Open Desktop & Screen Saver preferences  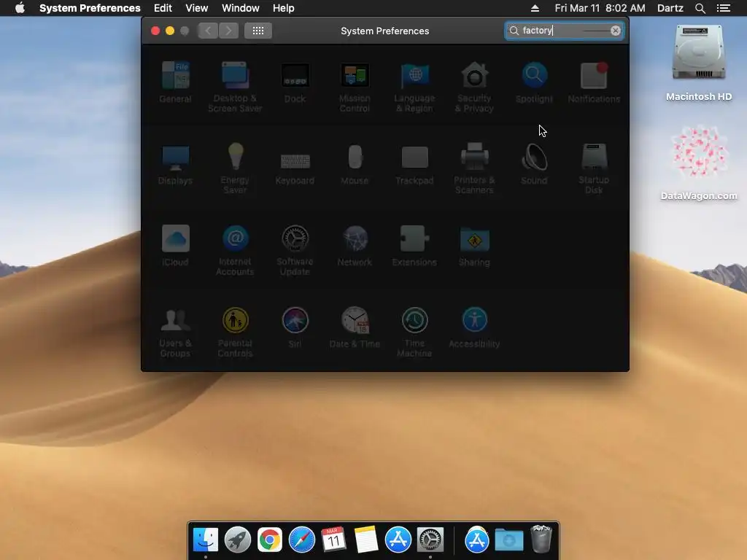(235, 87)
